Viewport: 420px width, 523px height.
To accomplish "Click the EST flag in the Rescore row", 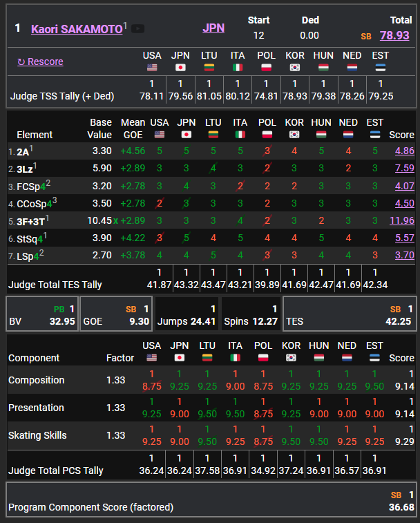I will (381, 68).
